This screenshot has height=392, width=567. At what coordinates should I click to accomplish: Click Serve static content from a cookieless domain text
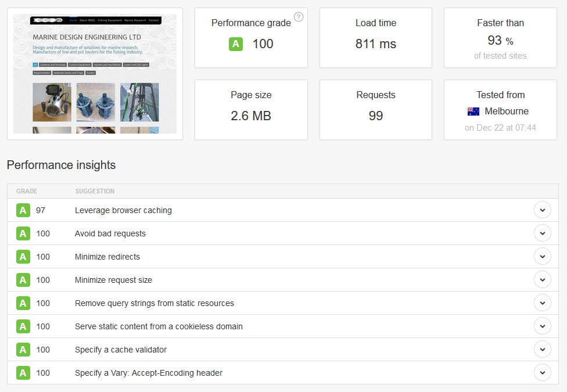pos(159,326)
